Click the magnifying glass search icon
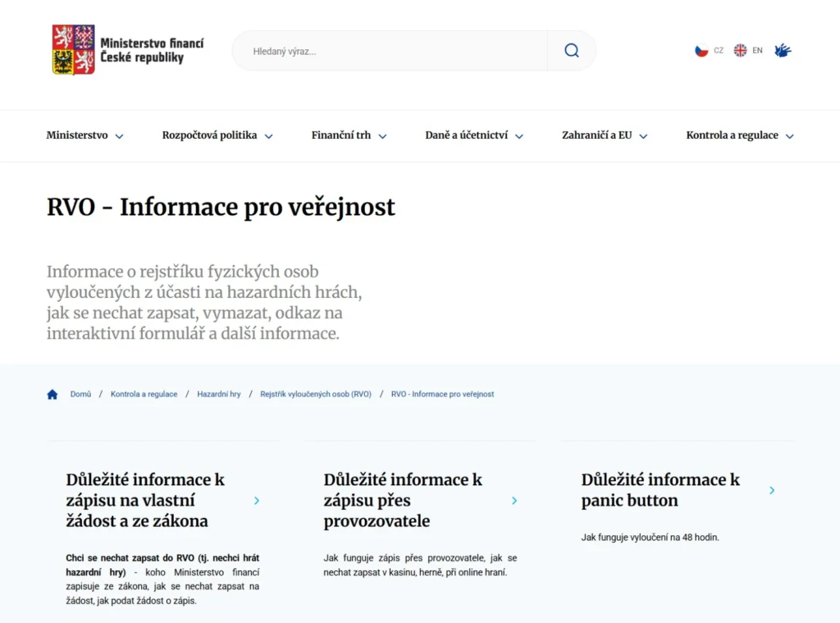Image resolution: width=840 pixels, height=623 pixels. 572,51
